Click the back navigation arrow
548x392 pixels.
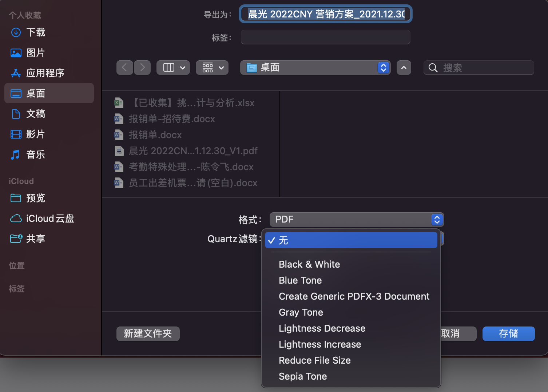pos(124,68)
